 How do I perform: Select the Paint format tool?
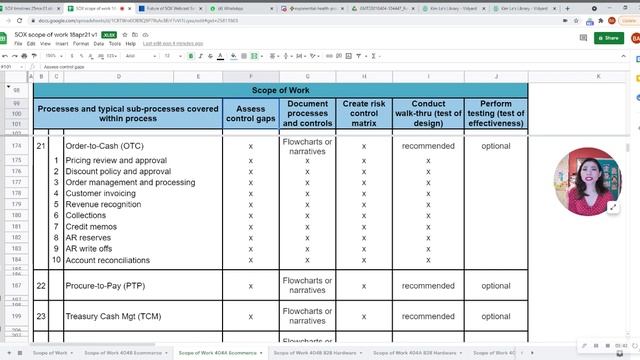click(x=34, y=56)
